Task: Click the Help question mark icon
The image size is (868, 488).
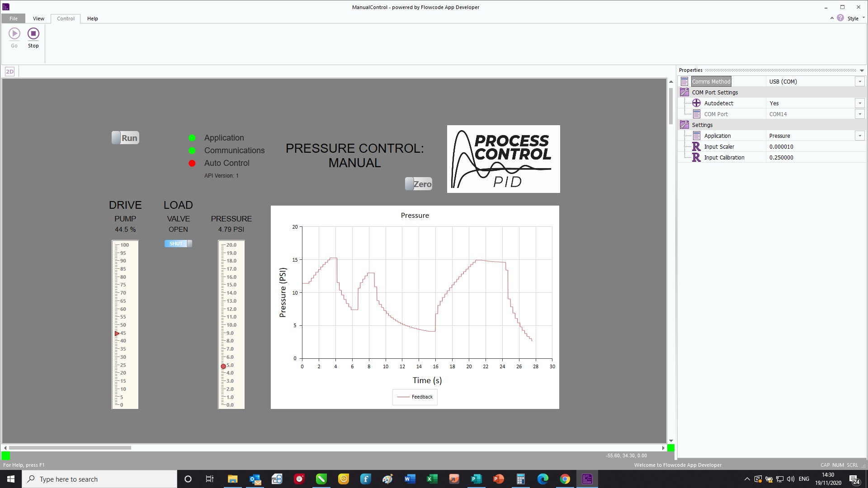Action: coord(840,18)
